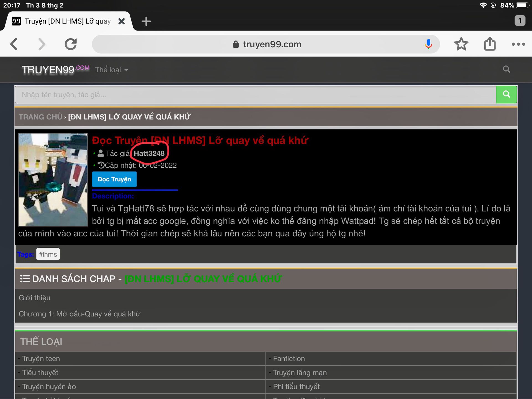Tap the browser back arrow
The width and height of the screenshot is (532, 399).
(14, 44)
